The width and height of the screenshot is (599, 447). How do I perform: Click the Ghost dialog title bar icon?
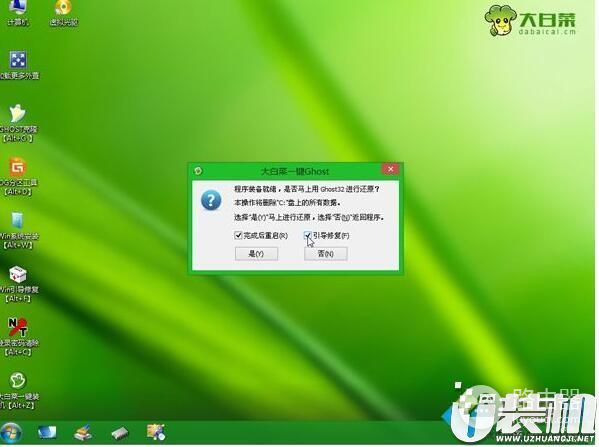click(x=198, y=171)
